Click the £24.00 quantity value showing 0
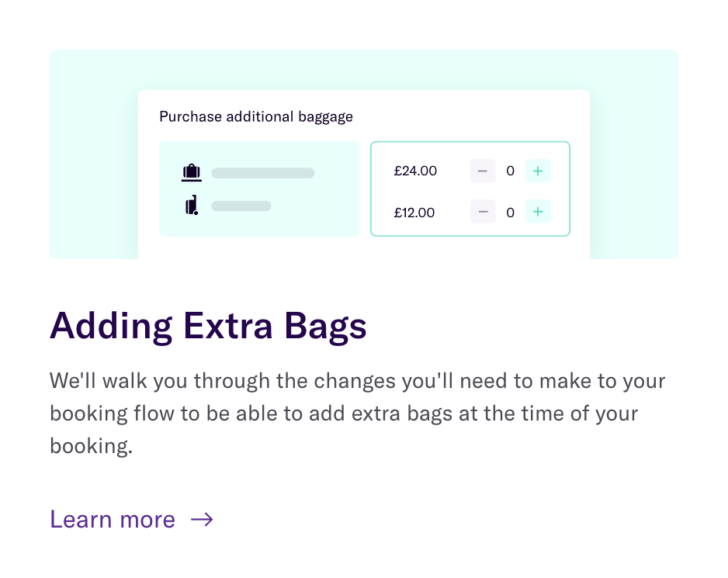Screen dimensions: 728x578 (x=510, y=171)
